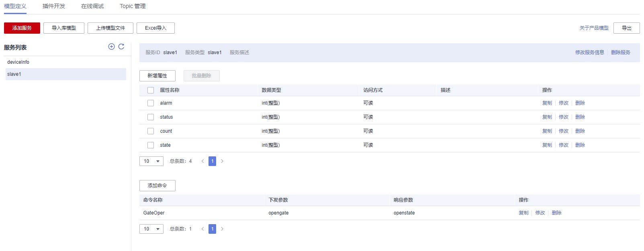This screenshot has height=251, width=644.
Task: Click the add service plus icon
Action: click(x=111, y=47)
